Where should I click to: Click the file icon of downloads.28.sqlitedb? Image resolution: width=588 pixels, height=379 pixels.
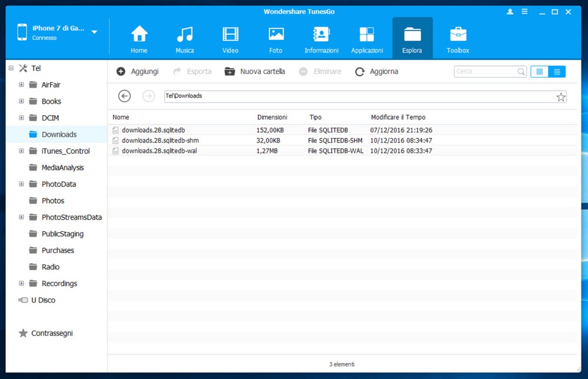pyautogui.click(x=115, y=130)
